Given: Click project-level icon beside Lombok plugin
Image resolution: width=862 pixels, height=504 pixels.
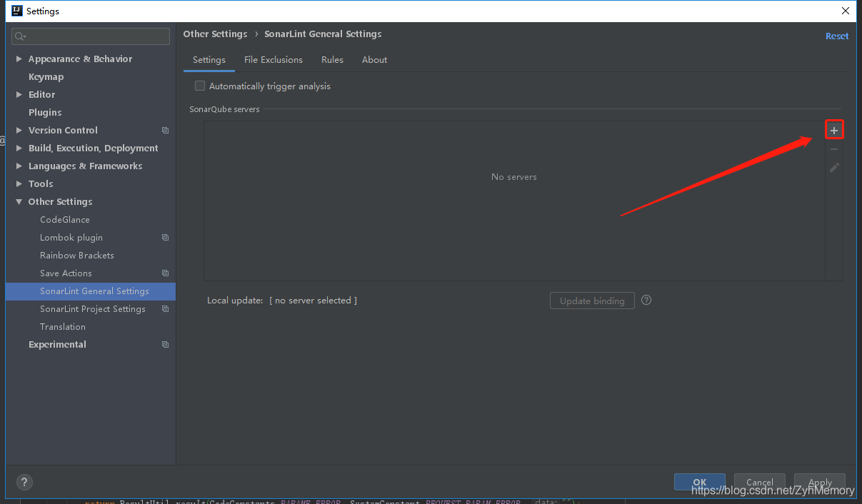Looking at the screenshot, I should (165, 238).
